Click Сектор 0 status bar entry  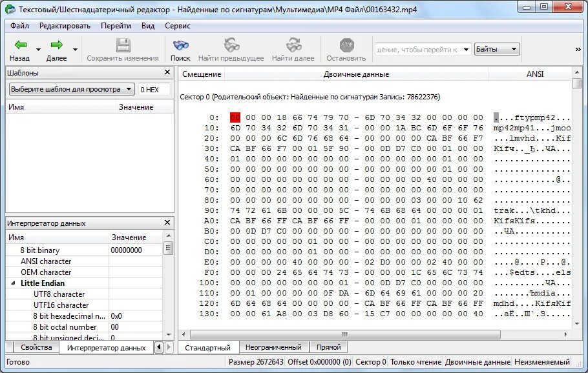coord(370,362)
